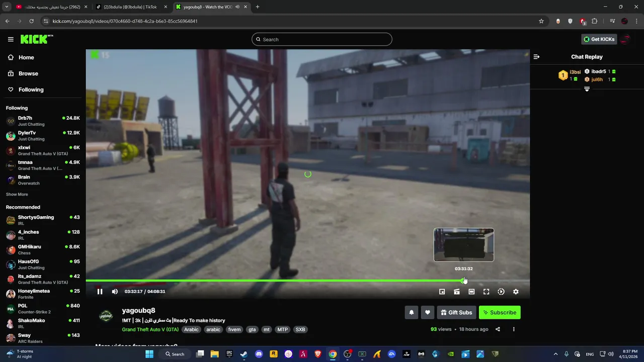Screen dimensions: 644x362
Task: Open the ibadr5 gifter entry
Action: [x=600, y=71]
